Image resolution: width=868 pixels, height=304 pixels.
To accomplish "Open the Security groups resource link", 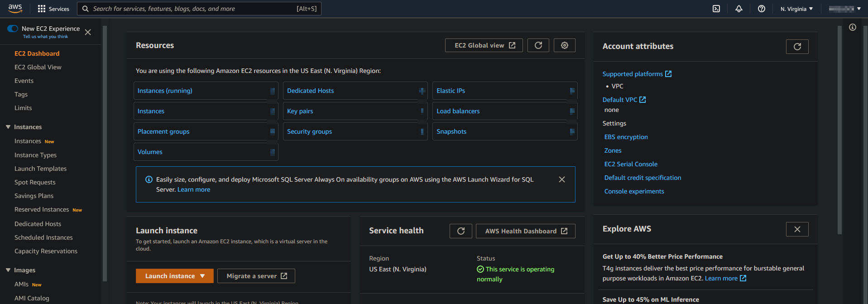I will (309, 131).
